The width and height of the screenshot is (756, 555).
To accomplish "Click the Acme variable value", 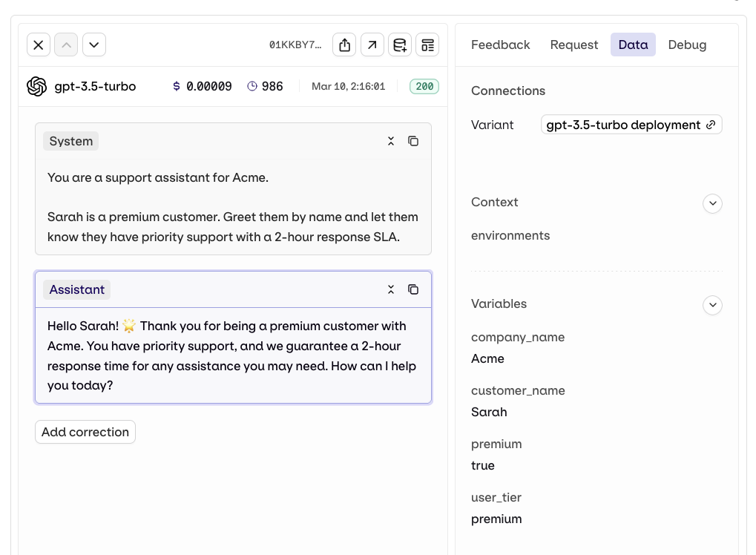I will [487, 359].
